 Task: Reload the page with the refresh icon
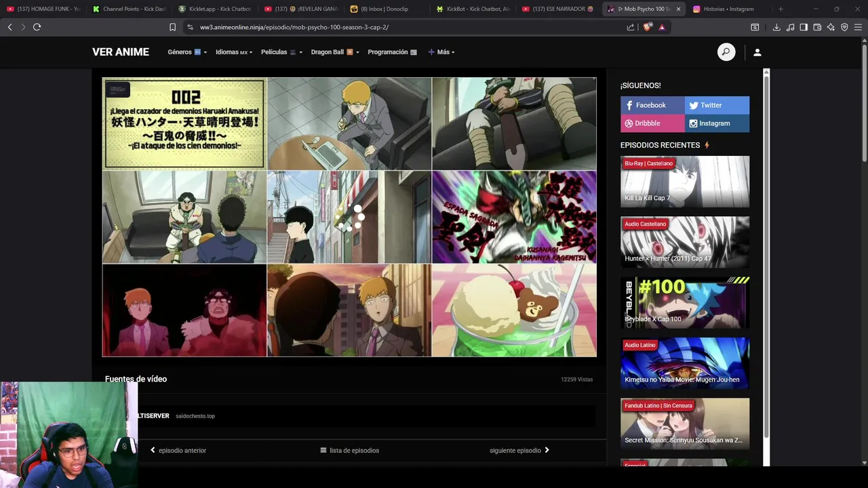tap(37, 27)
